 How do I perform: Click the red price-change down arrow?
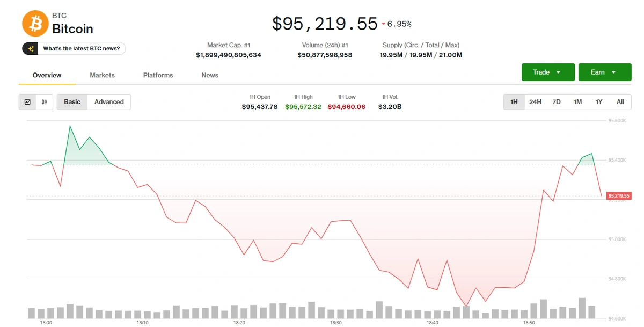tap(383, 24)
